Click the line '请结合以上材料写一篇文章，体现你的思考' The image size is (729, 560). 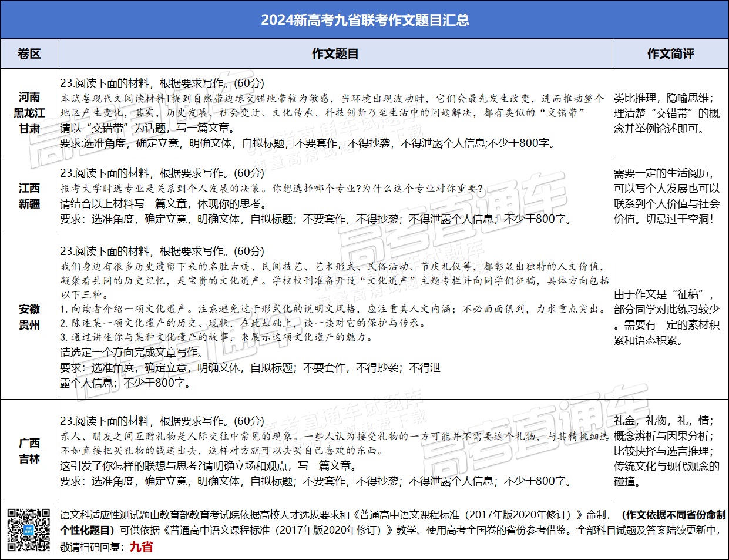[x=163, y=204]
